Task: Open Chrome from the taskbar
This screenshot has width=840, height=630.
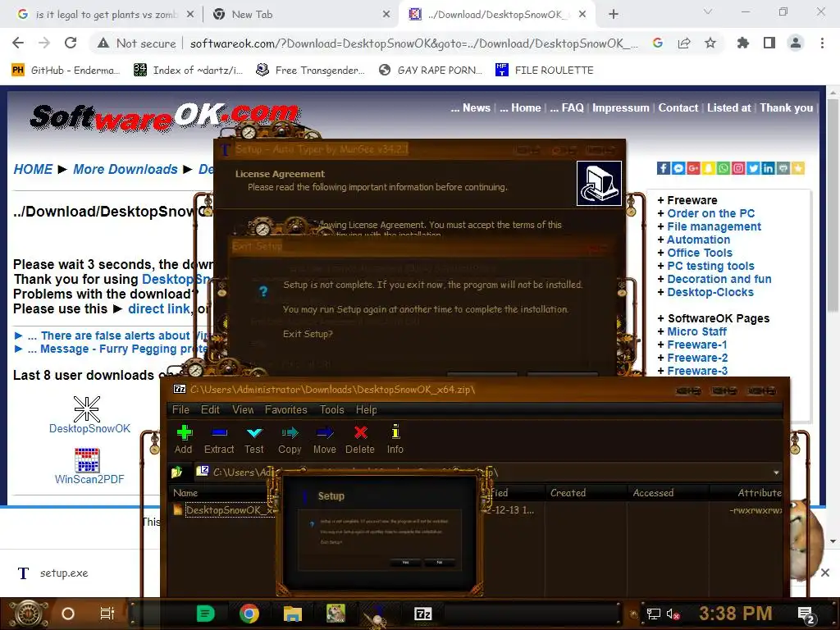Action: pos(249,614)
